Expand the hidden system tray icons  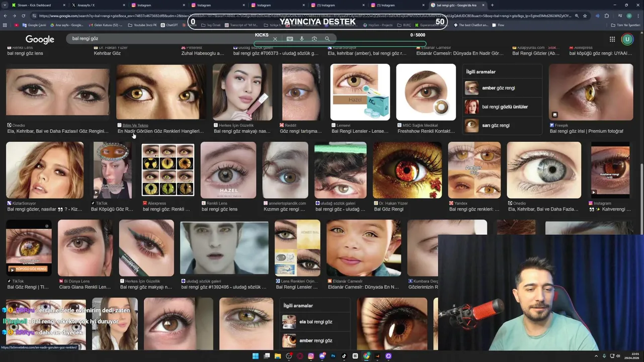coord(597,356)
